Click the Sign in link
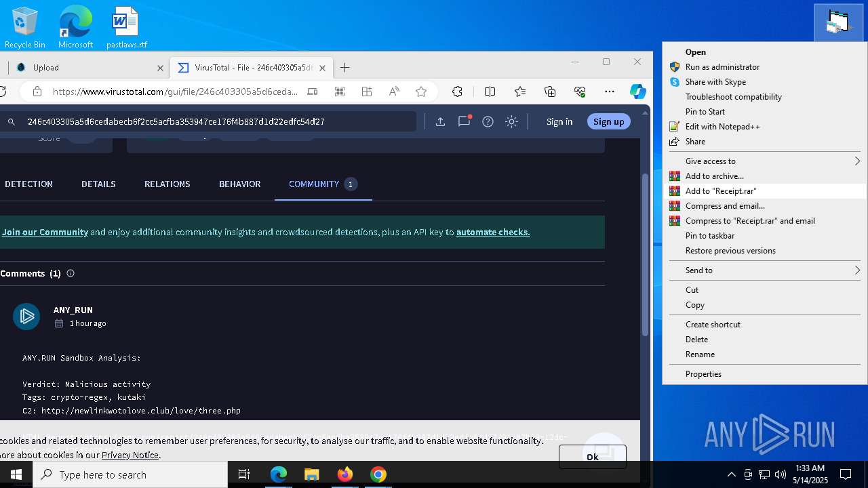Image resolution: width=868 pixels, height=488 pixels. [x=559, y=121]
